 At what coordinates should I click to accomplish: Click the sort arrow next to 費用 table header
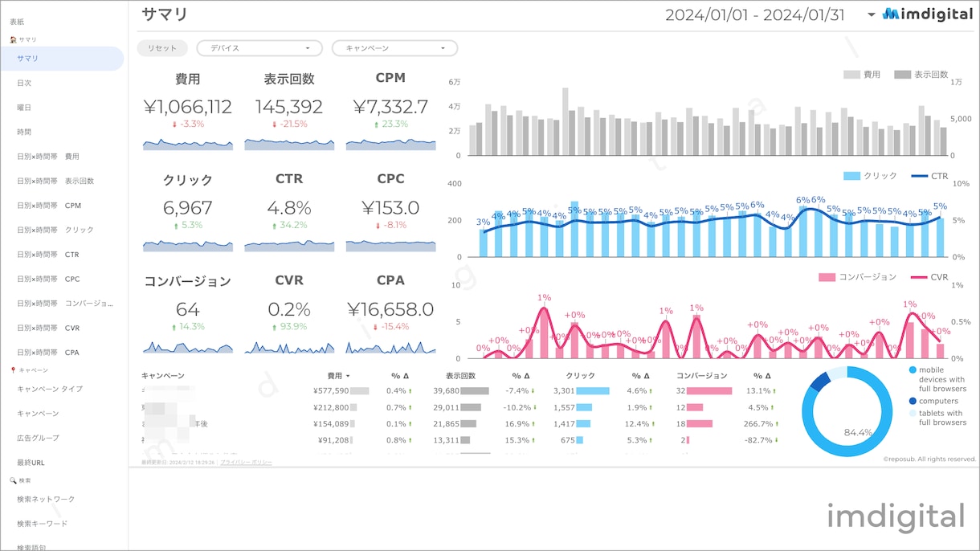[x=348, y=376]
